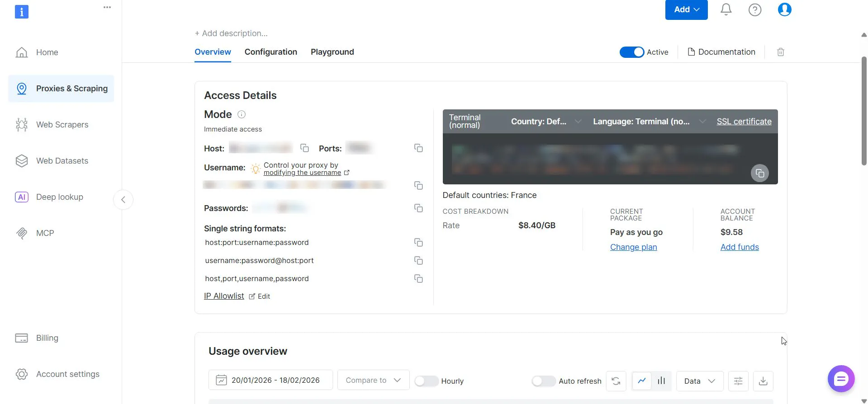Click the delete trash icon

tap(781, 52)
